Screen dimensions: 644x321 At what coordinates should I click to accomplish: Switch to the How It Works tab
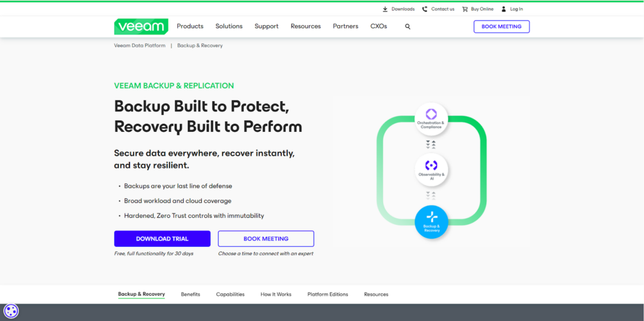[x=276, y=294]
